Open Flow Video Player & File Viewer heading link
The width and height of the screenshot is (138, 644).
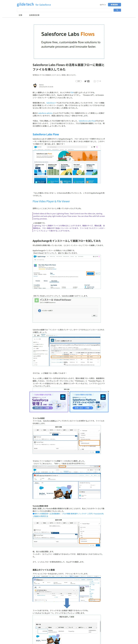[x=51, y=201]
